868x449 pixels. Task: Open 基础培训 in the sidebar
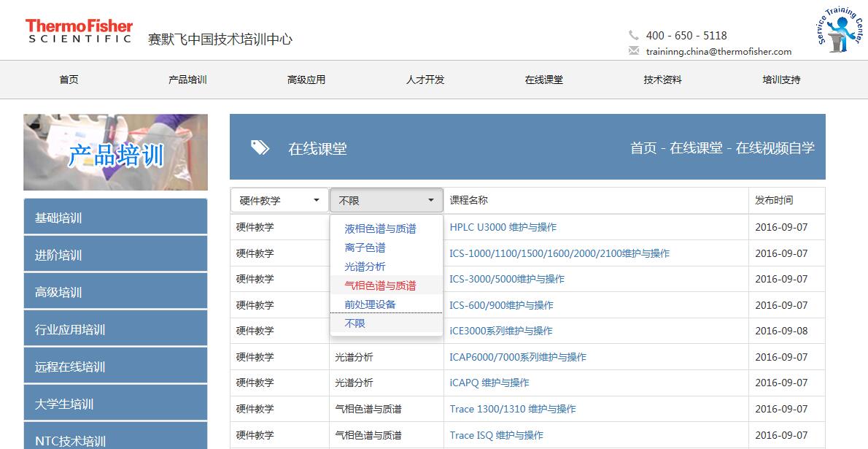(x=116, y=217)
